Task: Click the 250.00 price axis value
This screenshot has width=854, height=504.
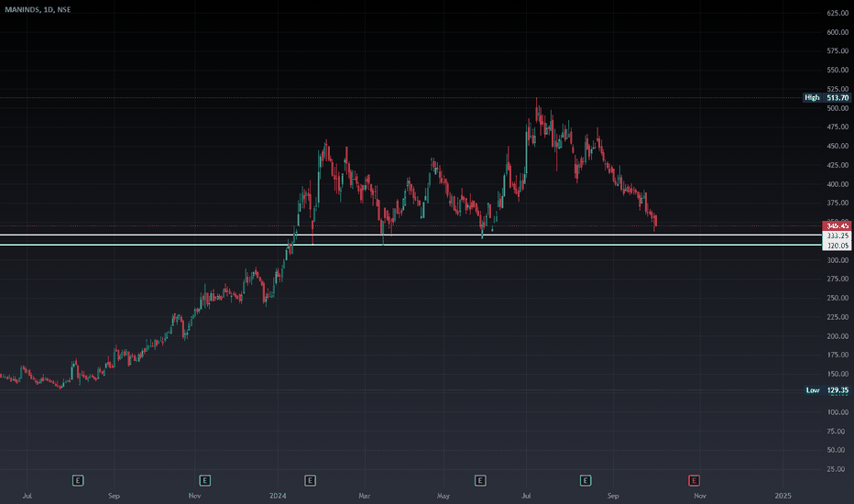Action: click(838, 298)
